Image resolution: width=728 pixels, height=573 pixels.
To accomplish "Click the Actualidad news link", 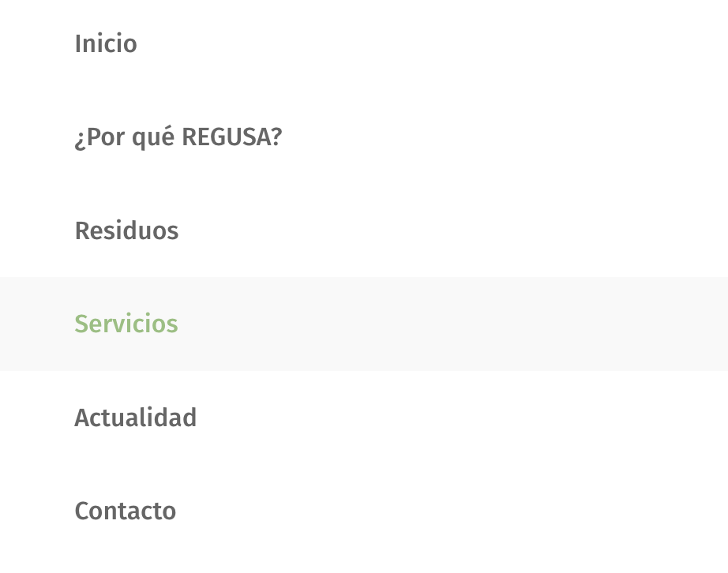I will [135, 418].
